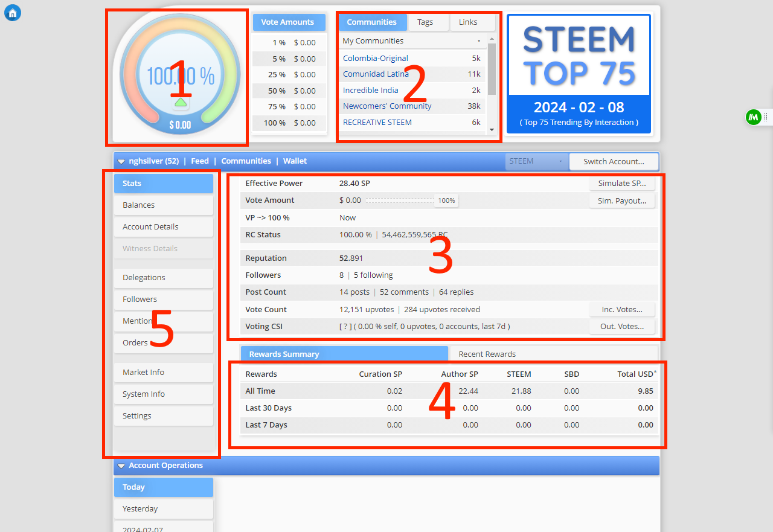
Task: Open the Followers sidebar section
Action: pos(164,300)
